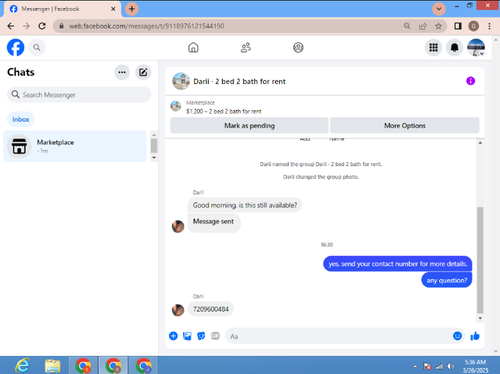
Task: Open the notifications bell
Action: click(454, 48)
